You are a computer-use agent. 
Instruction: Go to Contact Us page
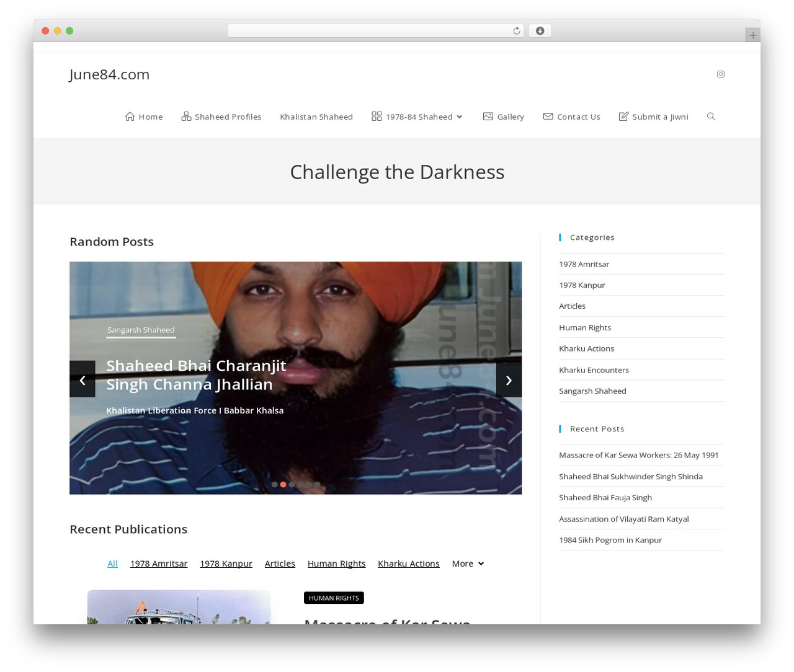point(579,117)
